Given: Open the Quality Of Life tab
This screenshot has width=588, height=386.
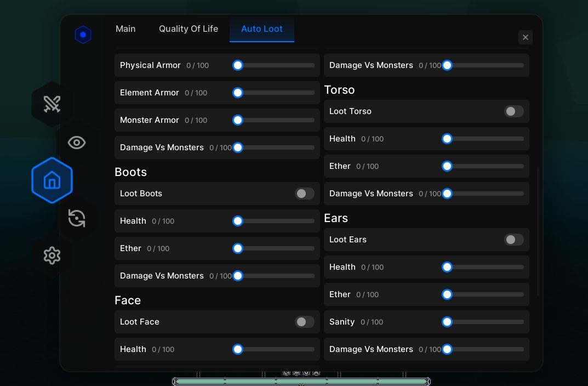Looking at the screenshot, I should click(x=188, y=29).
